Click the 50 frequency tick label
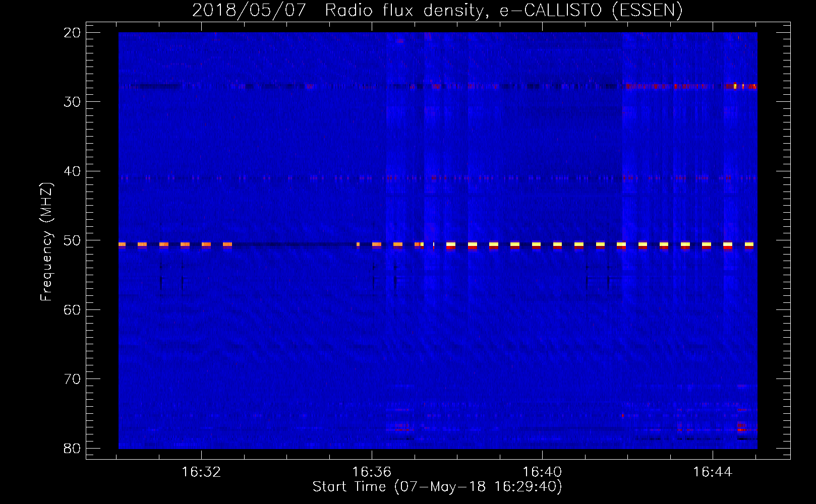Screen dimensions: 816x504 72,240
